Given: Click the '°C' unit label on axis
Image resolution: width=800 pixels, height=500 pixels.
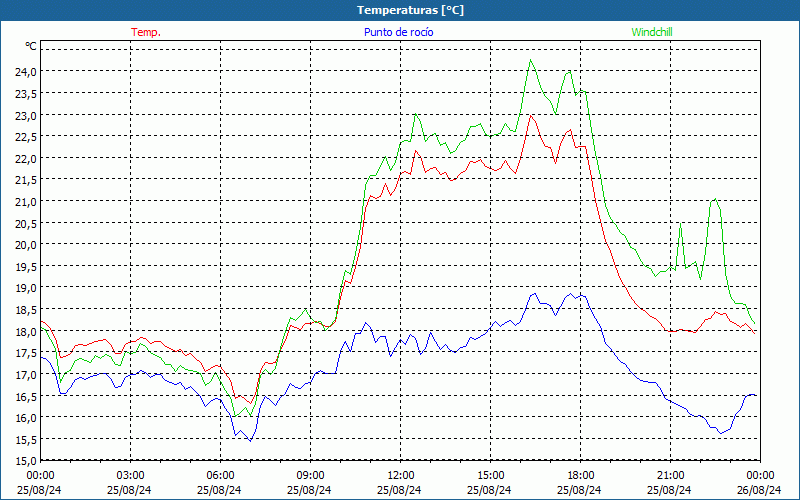Looking at the screenshot, I should point(31,46).
